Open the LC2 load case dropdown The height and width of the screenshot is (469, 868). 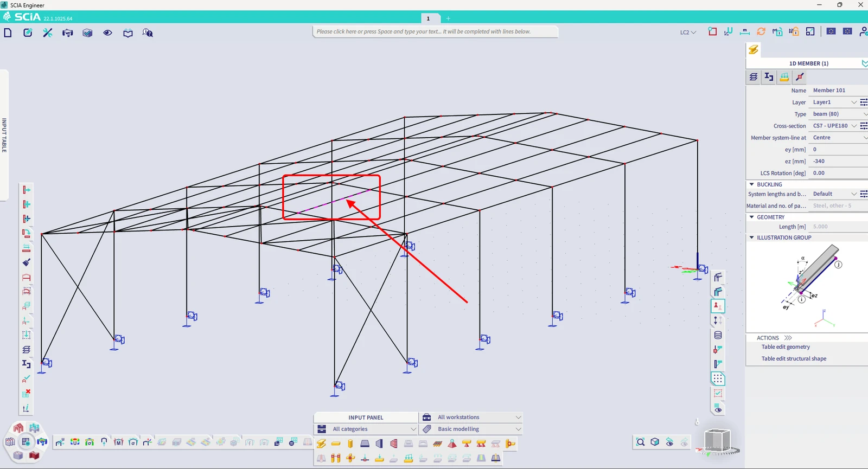coord(688,33)
